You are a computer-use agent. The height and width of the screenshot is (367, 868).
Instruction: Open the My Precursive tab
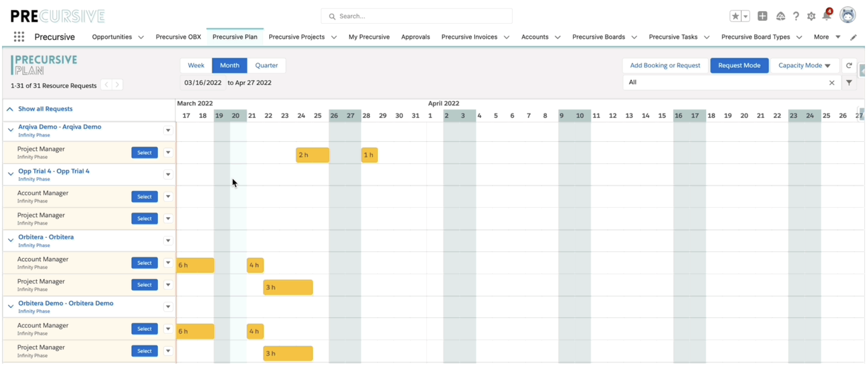coord(369,37)
